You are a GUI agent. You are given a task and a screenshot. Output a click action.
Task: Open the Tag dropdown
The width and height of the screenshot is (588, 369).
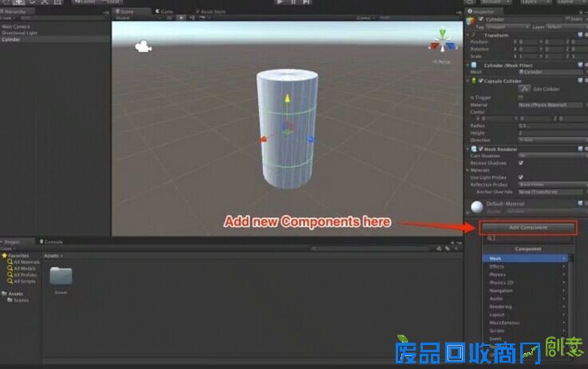pos(507,27)
